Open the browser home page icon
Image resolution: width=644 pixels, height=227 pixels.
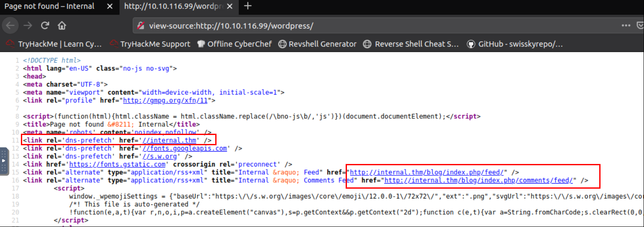click(x=62, y=26)
